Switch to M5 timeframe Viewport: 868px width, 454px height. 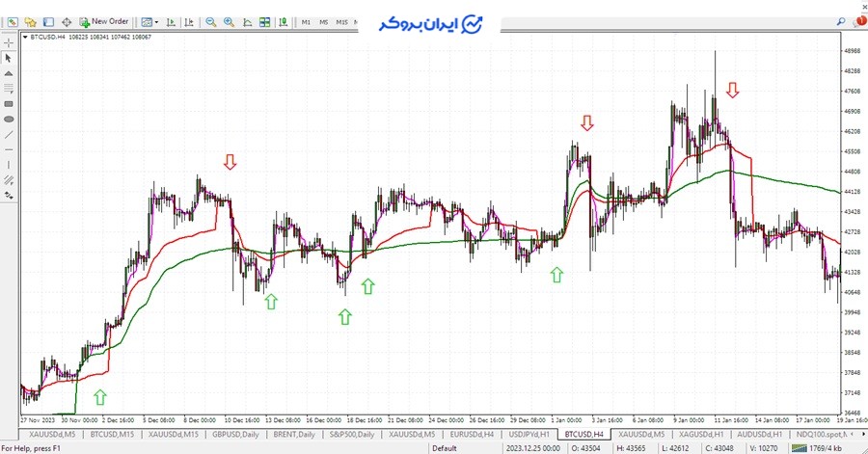tap(324, 21)
